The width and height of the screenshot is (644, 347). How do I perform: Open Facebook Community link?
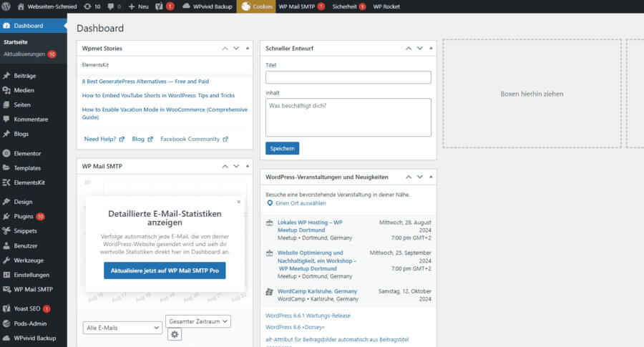(194, 140)
